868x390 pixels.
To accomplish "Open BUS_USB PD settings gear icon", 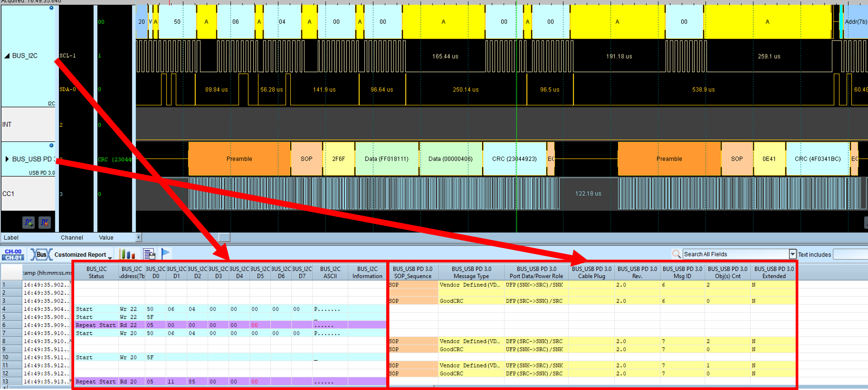I will pyautogui.click(x=51, y=145).
